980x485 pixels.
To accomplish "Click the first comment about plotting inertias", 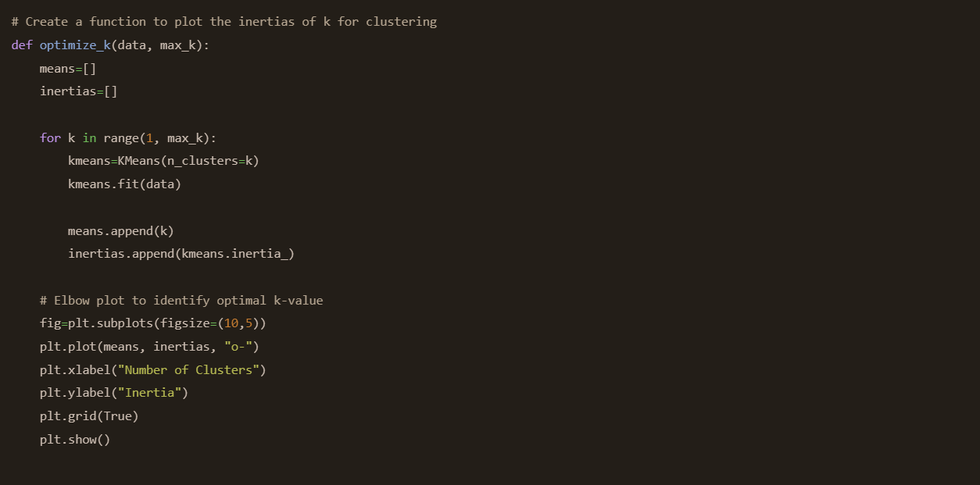I will (x=224, y=22).
